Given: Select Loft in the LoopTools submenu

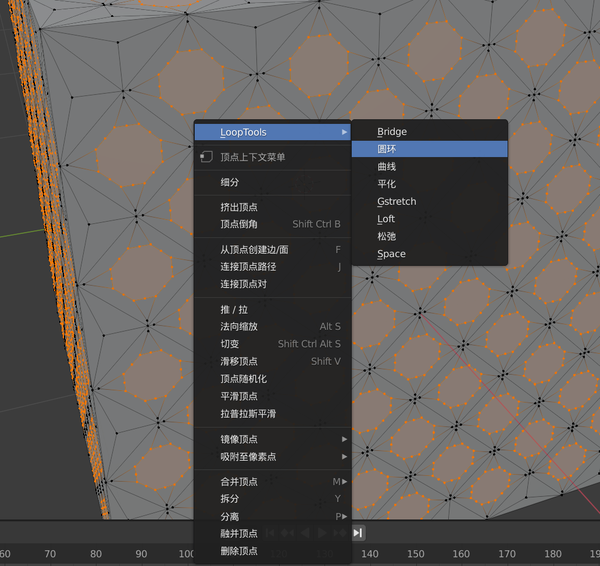Looking at the screenshot, I should 429,219.
